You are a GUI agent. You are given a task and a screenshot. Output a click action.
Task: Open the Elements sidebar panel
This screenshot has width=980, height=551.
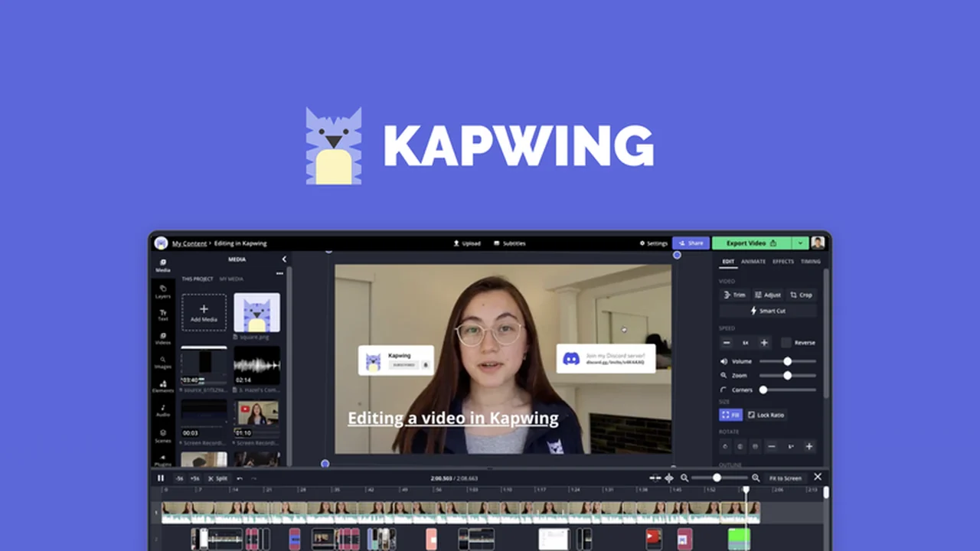point(163,386)
